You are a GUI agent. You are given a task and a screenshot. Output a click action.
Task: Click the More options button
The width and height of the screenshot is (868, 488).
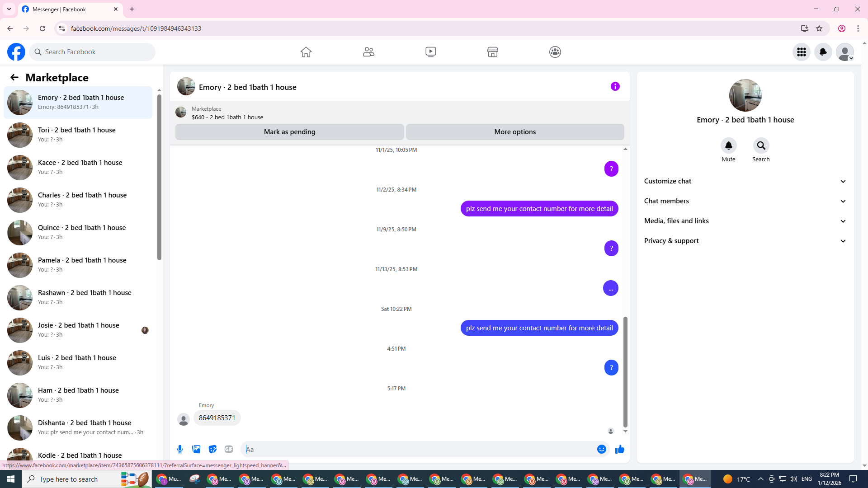tap(514, 132)
